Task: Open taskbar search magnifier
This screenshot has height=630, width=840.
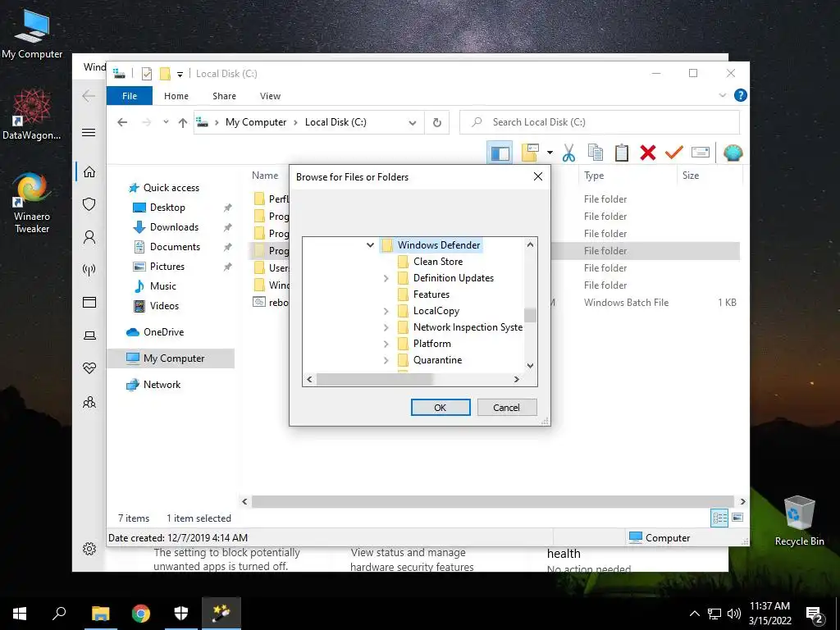Action: (x=59, y=614)
